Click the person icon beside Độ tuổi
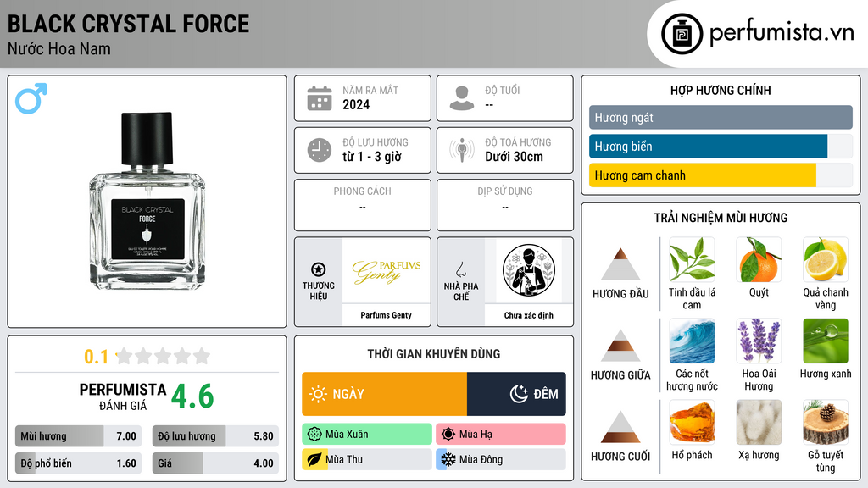Image resolution: width=868 pixels, height=488 pixels. 462,98
